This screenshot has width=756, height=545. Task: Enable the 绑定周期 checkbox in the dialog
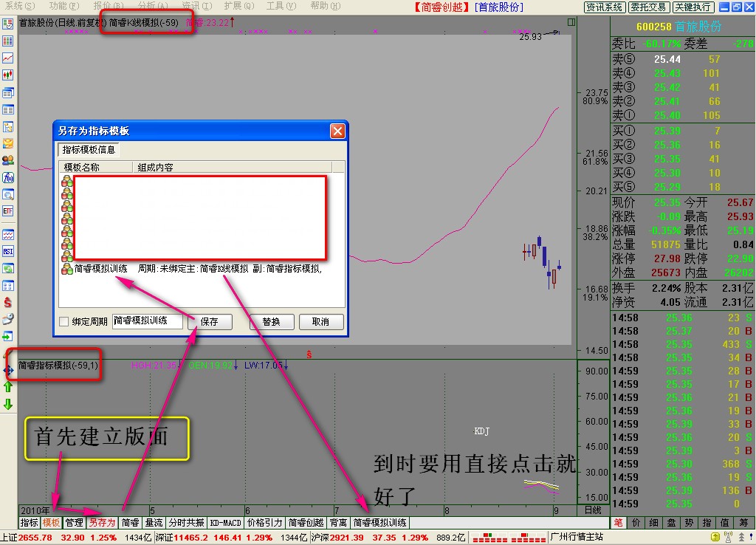coord(63,323)
